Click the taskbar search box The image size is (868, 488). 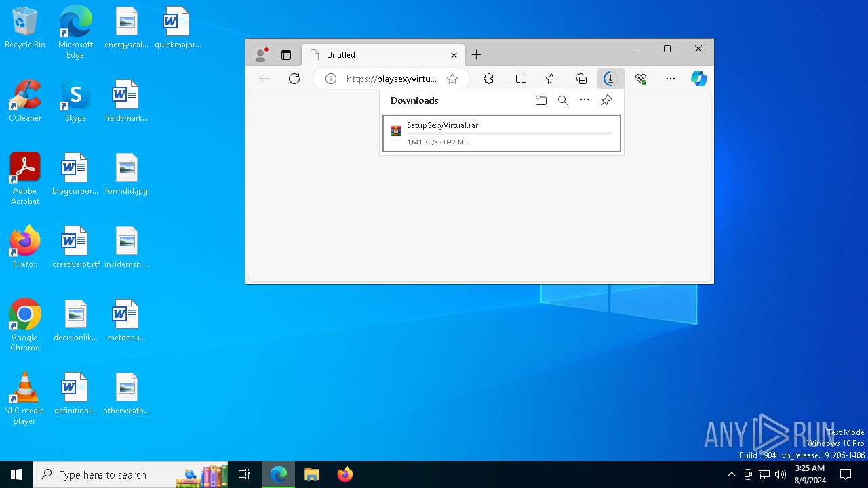coord(131,474)
